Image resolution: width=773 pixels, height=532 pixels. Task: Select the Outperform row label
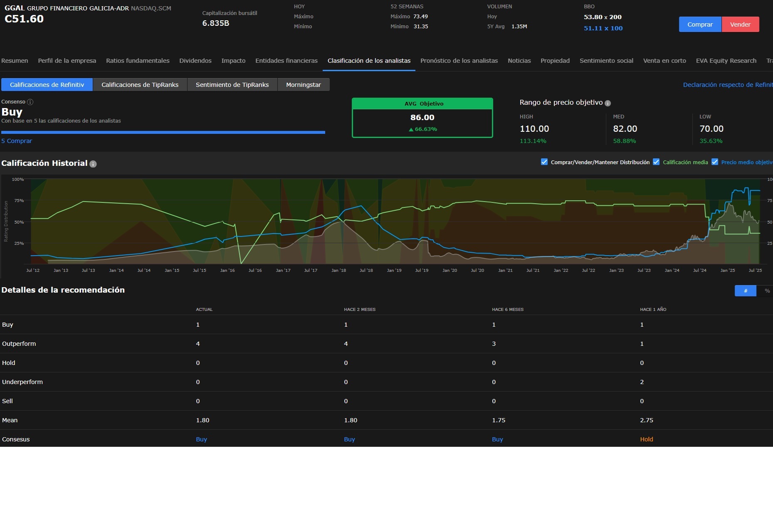click(19, 344)
